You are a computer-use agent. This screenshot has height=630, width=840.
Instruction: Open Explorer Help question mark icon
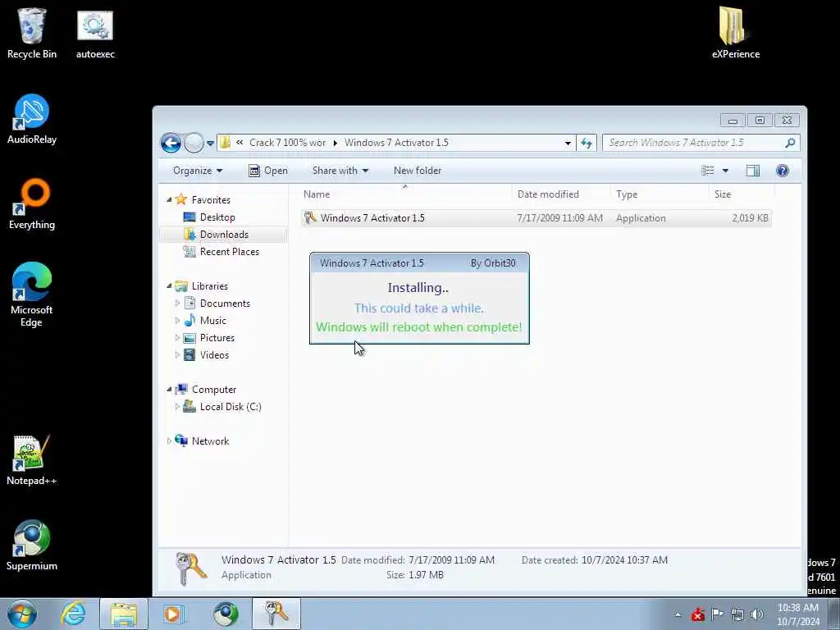click(x=782, y=171)
